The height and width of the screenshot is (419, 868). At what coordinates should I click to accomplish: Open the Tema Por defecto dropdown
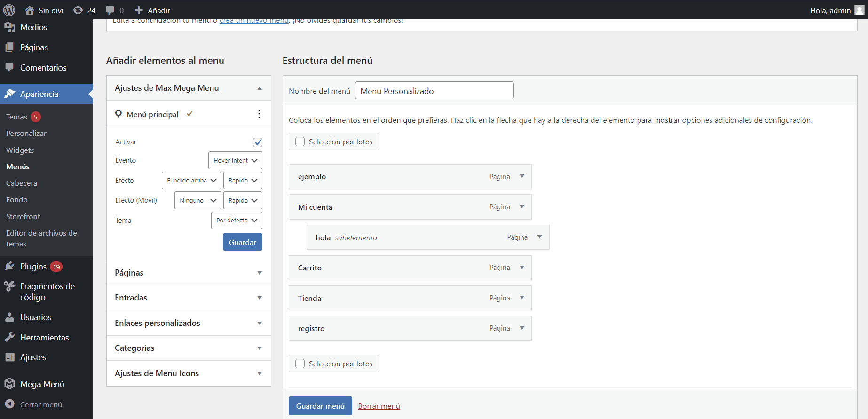pyautogui.click(x=237, y=220)
